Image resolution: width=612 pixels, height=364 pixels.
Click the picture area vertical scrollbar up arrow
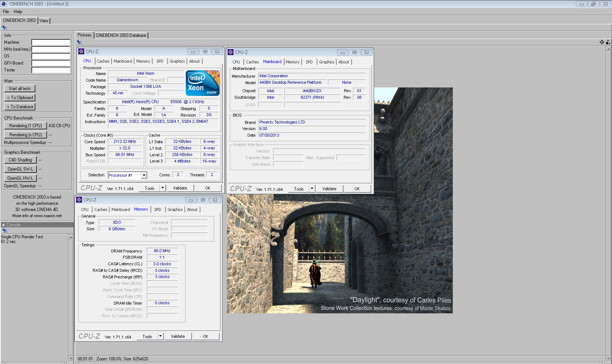tap(608, 49)
